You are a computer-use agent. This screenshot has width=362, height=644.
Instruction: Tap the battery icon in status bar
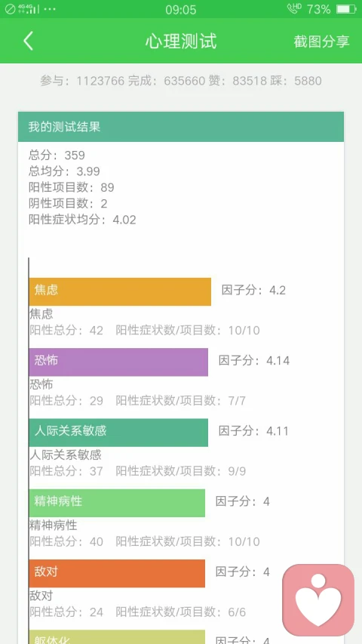pyautogui.click(x=346, y=9)
